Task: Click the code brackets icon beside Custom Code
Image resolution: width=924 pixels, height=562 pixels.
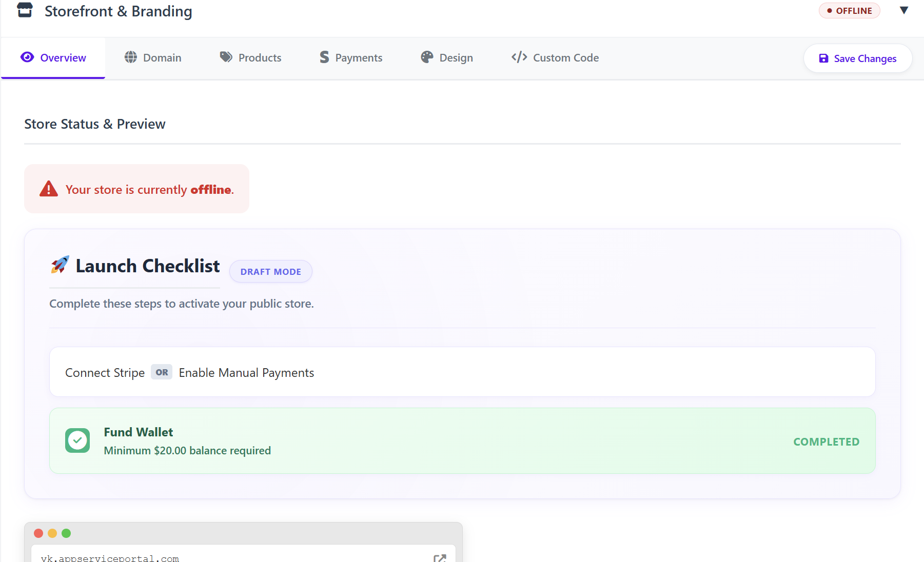Action: tap(519, 57)
